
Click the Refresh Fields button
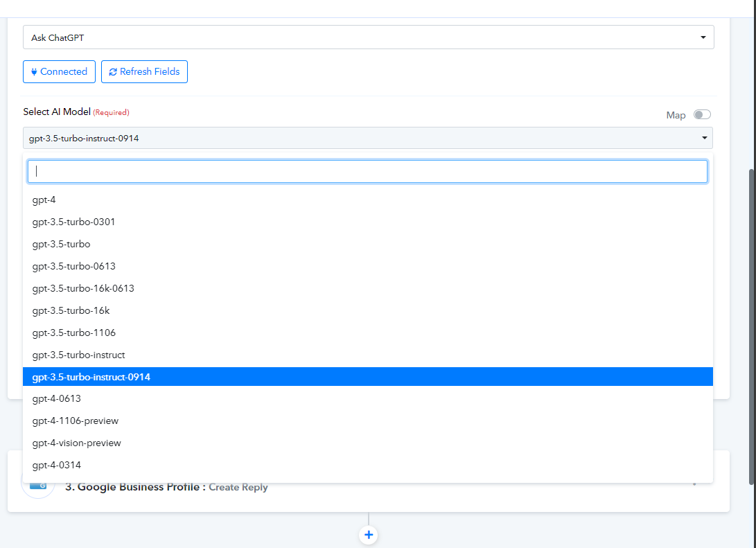144,72
